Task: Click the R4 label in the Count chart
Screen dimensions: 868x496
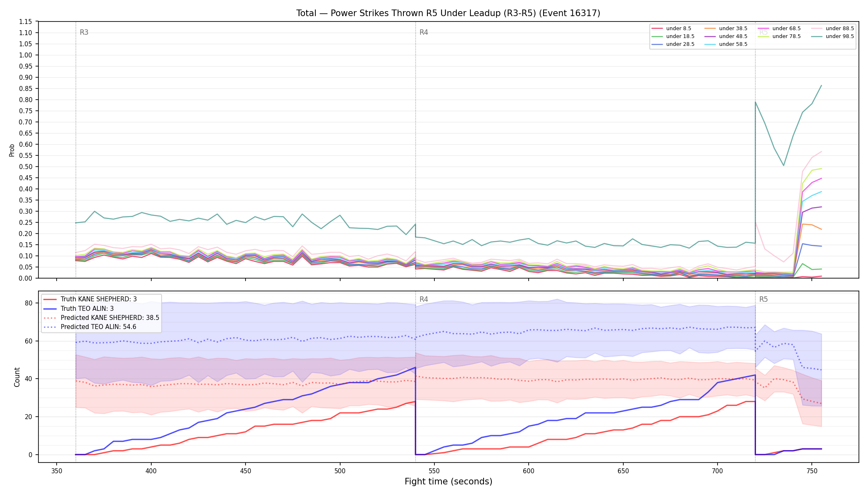Action: point(424,299)
